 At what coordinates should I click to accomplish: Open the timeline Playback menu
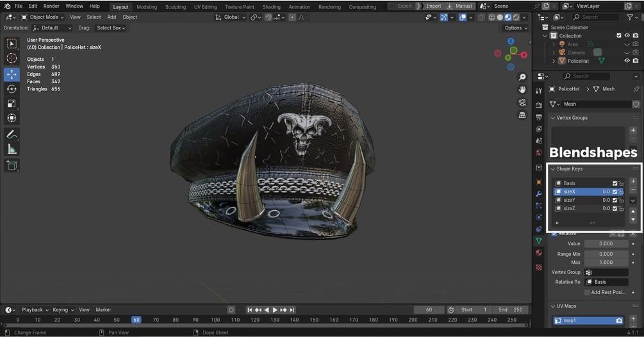(35, 310)
